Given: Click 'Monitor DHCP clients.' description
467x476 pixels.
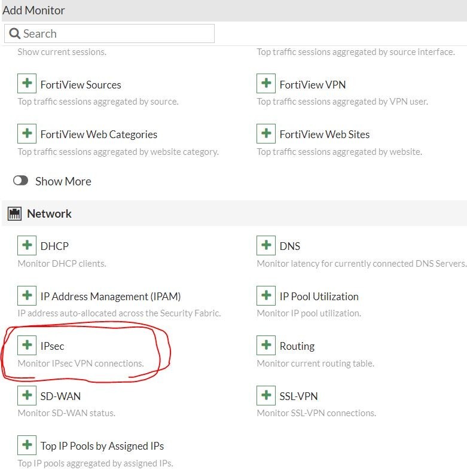Looking at the screenshot, I should pyautogui.click(x=62, y=263).
